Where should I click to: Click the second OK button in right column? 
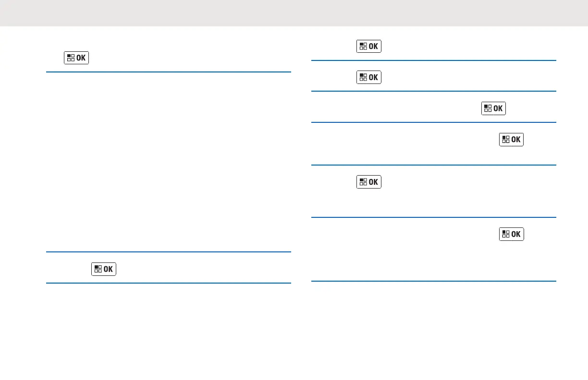tap(369, 77)
